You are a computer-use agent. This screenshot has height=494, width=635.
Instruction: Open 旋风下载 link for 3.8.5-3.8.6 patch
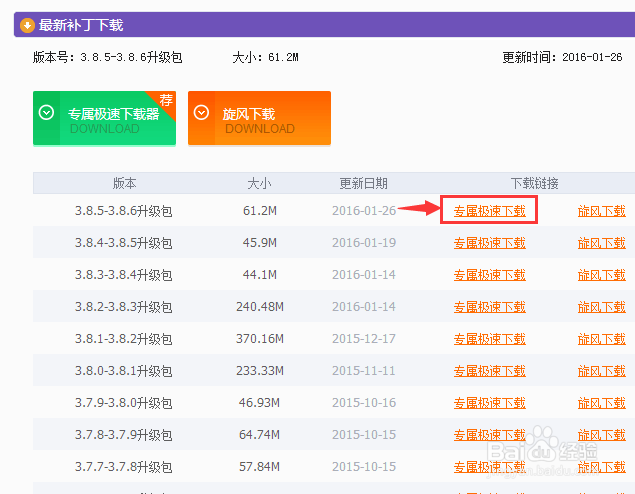602,211
